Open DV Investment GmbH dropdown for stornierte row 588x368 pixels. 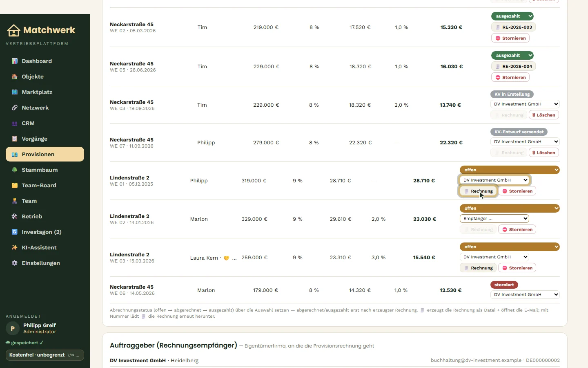[525, 294]
